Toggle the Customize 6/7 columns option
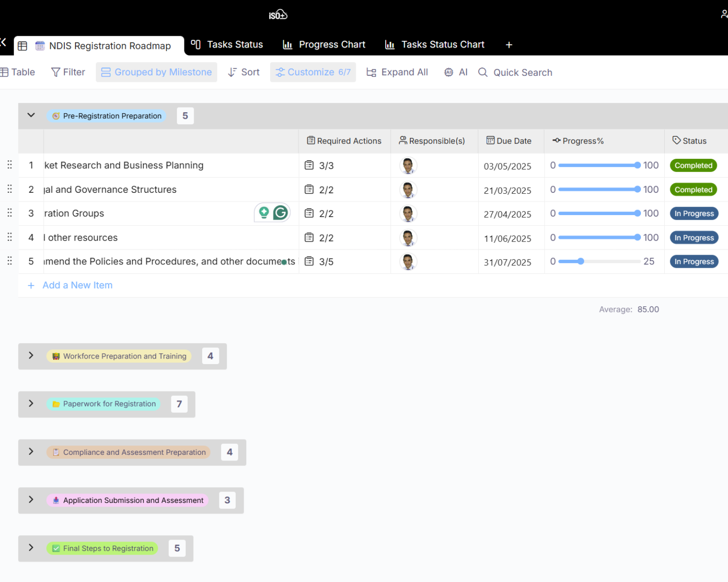This screenshot has height=582, width=728. tap(313, 72)
